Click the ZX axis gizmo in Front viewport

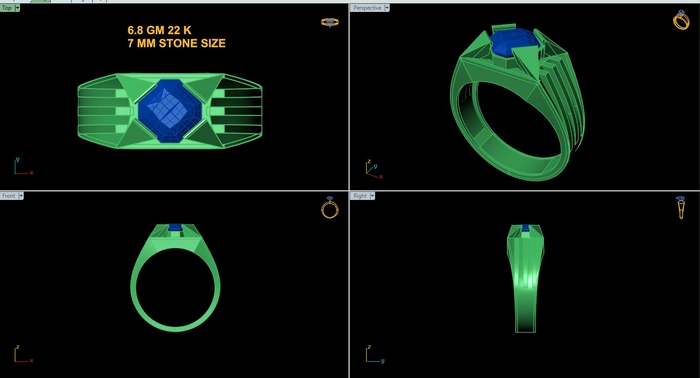tap(23, 353)
